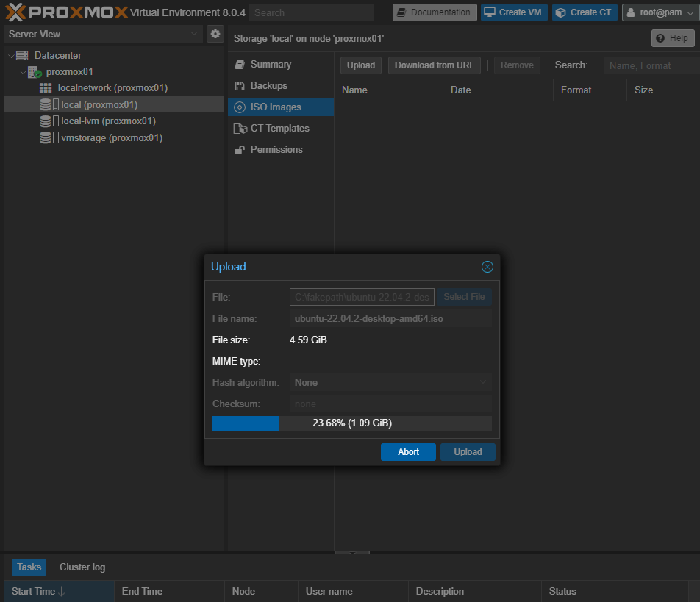Open Server View settings gear

point(215,34)
